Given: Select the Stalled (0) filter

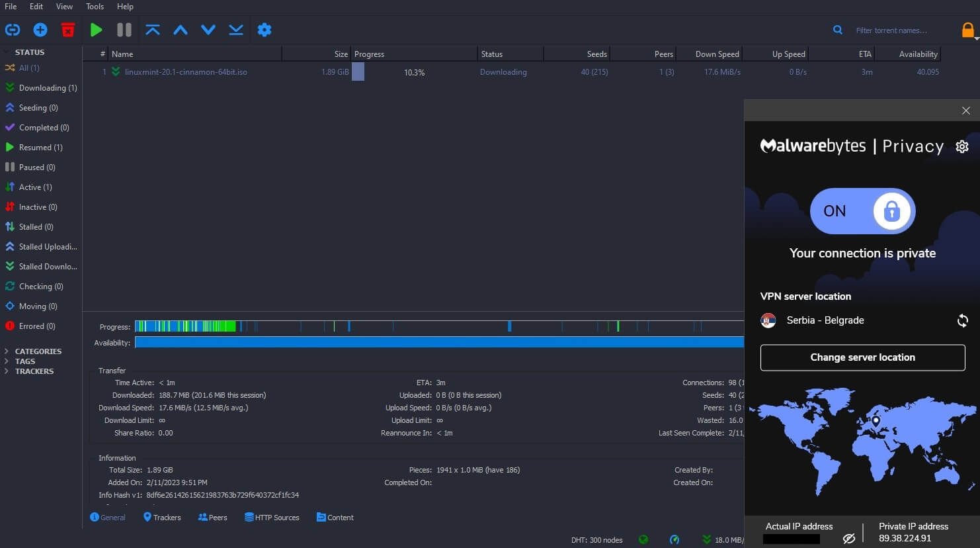Looking at the screenshot, I should point(41,226).
